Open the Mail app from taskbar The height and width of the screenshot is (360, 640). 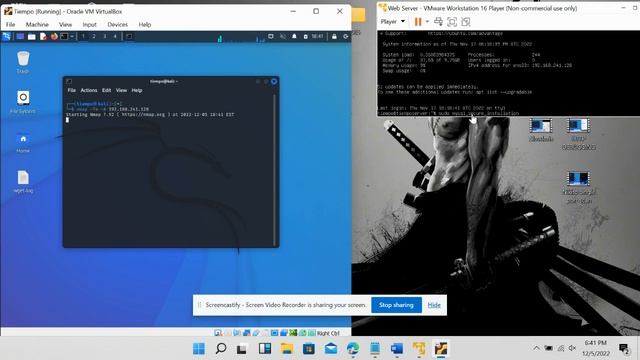point(331,349)
